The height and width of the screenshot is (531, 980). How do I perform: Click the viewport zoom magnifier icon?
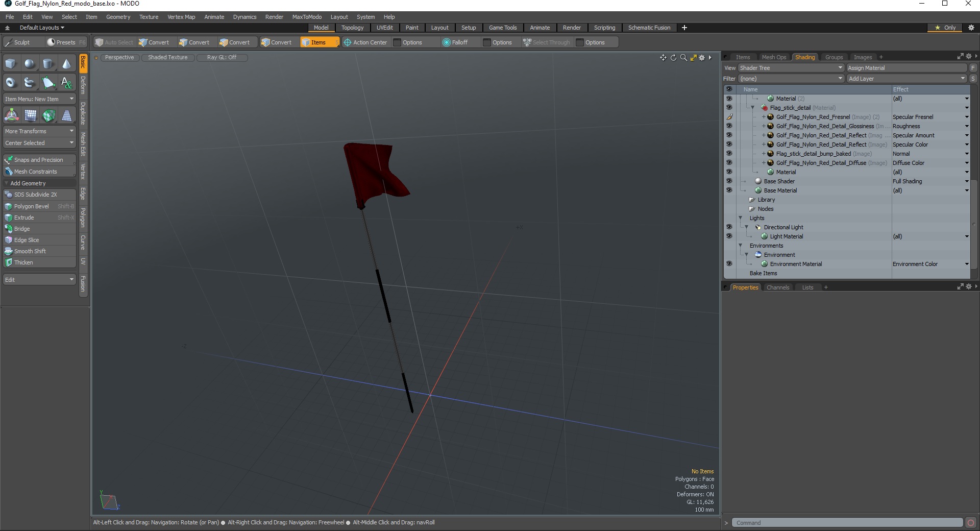683,58
